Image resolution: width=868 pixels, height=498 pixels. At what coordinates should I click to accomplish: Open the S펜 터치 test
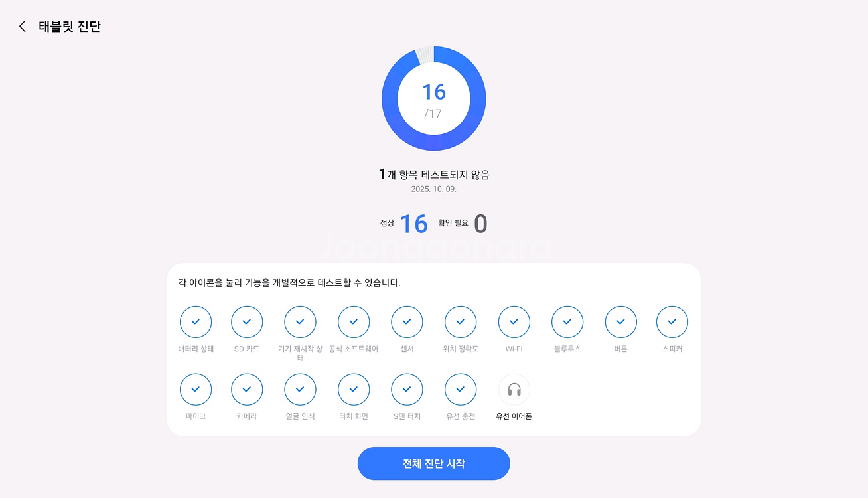point(407,390)
